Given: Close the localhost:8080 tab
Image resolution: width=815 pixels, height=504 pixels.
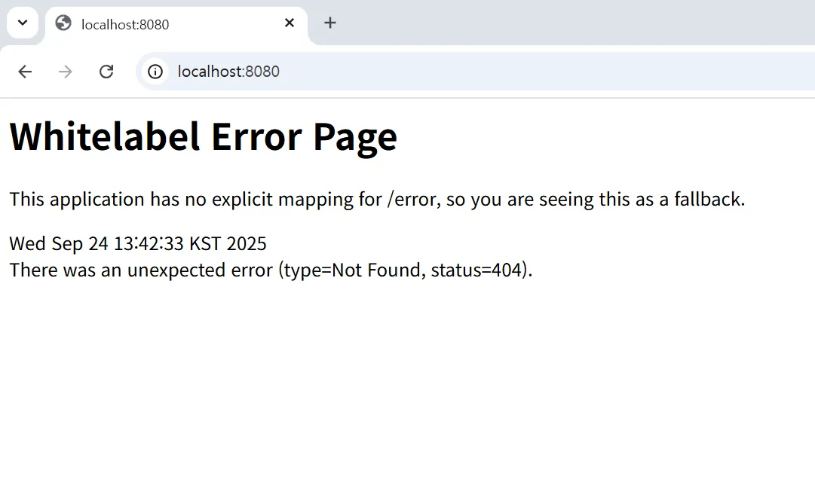Looking at the screenshot, I should [290, 23].
